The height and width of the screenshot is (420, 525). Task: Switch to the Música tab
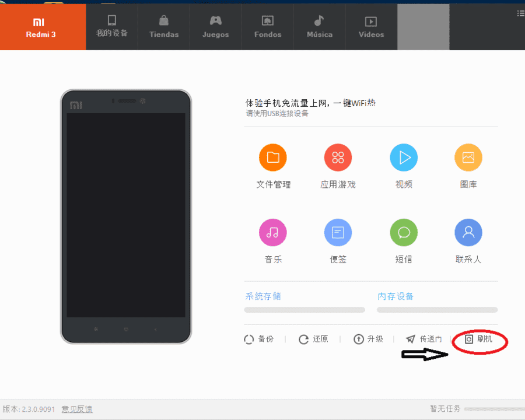click(320, 27)
